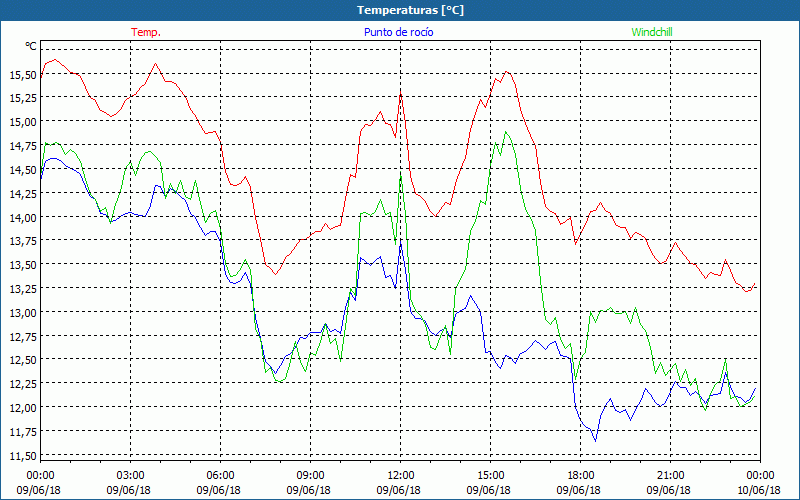
Task: Click the '°C' axis unit label
Action: coord(31,46)
